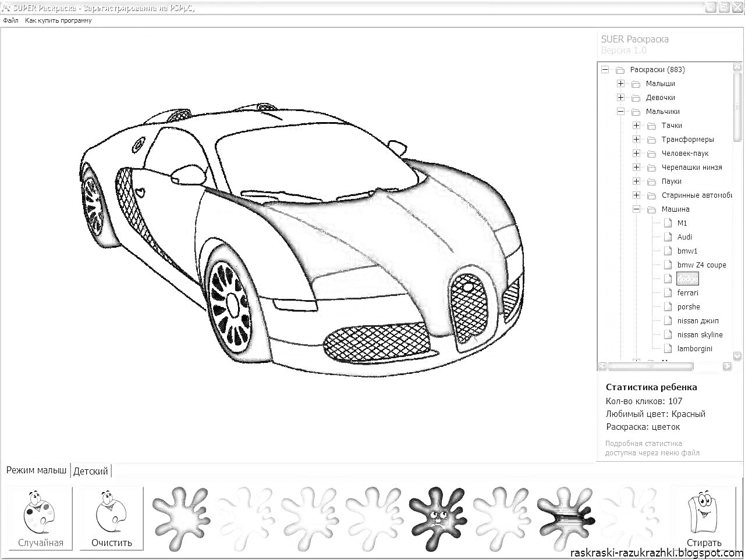The height and width of the screenshot is (560, 745).
Task: Expand the Трансформеры folder node
Action: pos(636,140)
